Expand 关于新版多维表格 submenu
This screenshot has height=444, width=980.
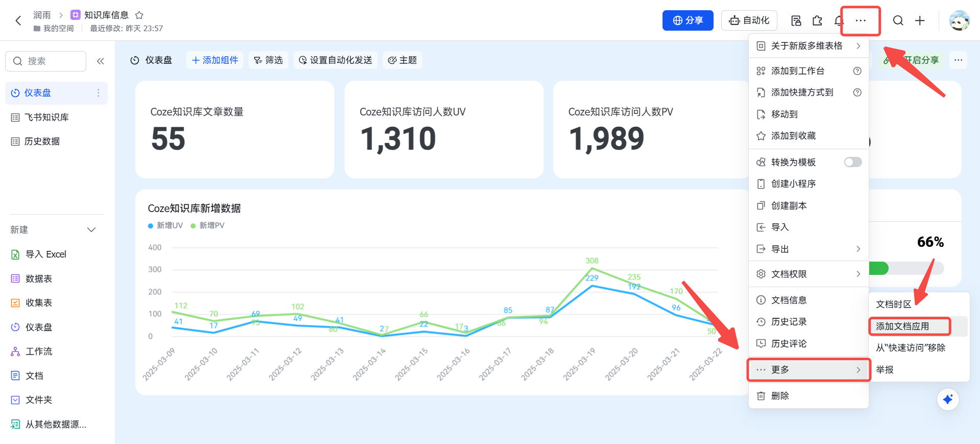point(808,46)
